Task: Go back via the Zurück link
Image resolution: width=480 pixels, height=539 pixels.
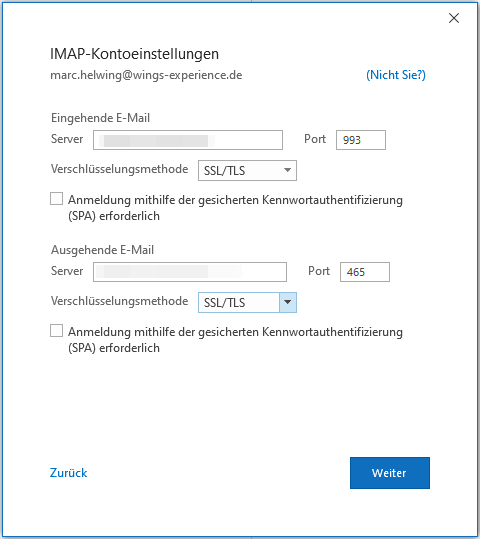Action: [68, 473]
